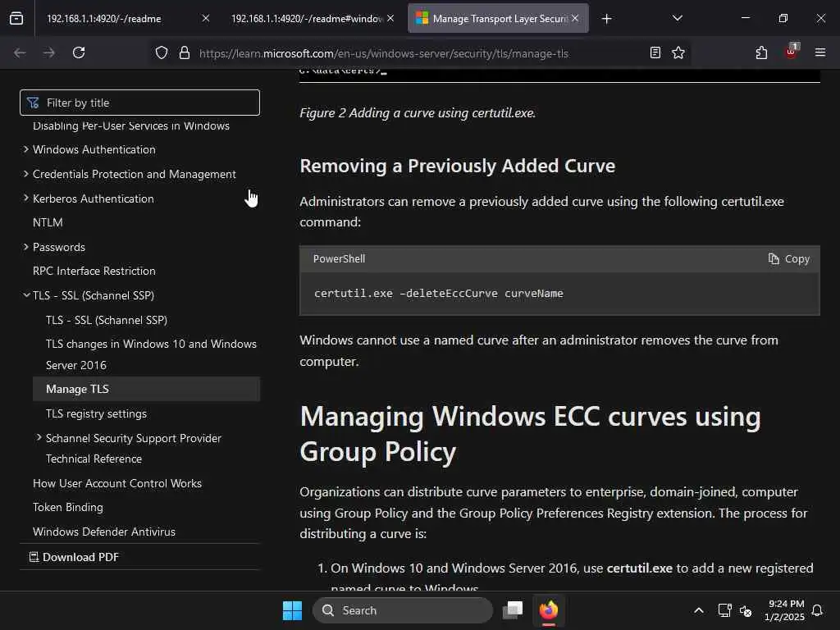Open TLS registry settings
Image resolution: width=840 pixels, height=630 pixels.
click(x=97, y=413)
